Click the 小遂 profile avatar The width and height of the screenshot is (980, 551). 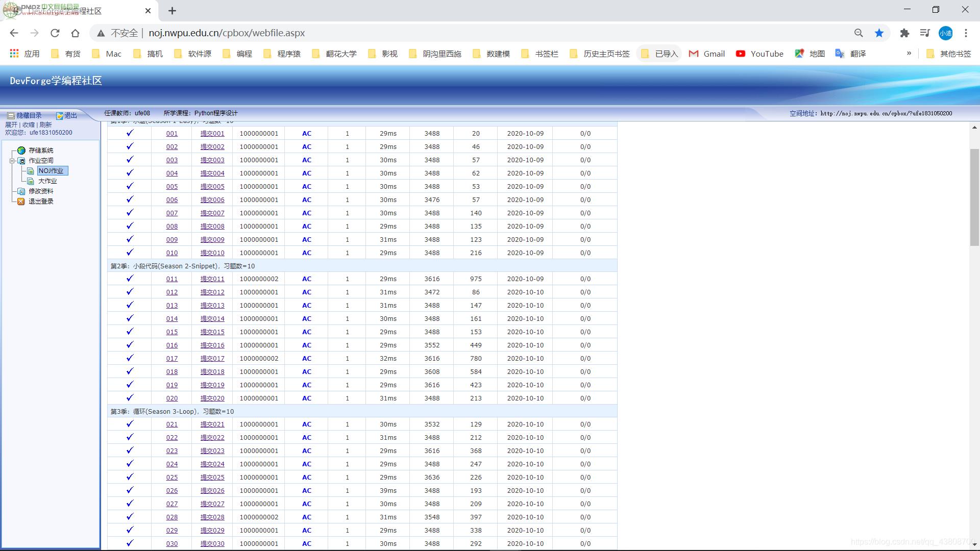(945, 33)
